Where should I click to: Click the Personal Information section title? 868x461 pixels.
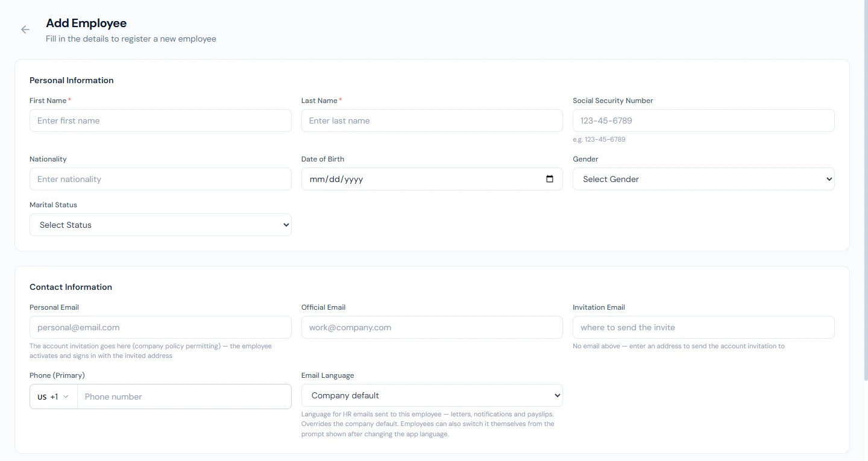tap(72, 80)
